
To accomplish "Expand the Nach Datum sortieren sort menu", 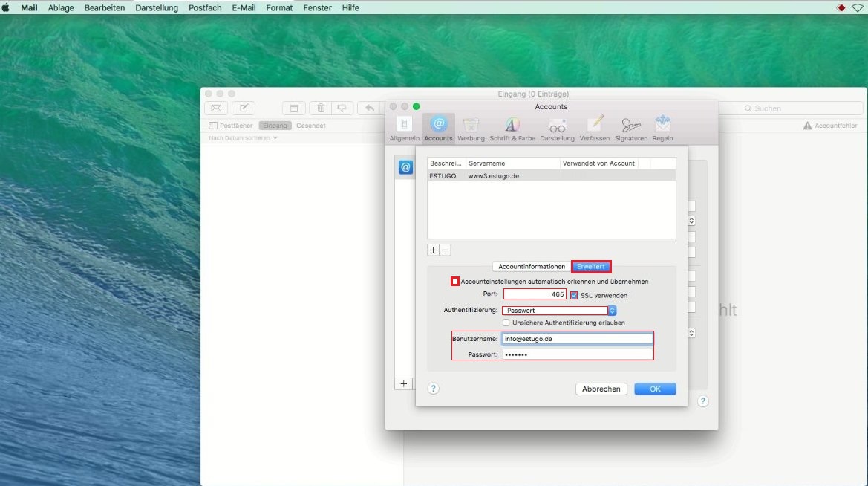I will (243, 138).
